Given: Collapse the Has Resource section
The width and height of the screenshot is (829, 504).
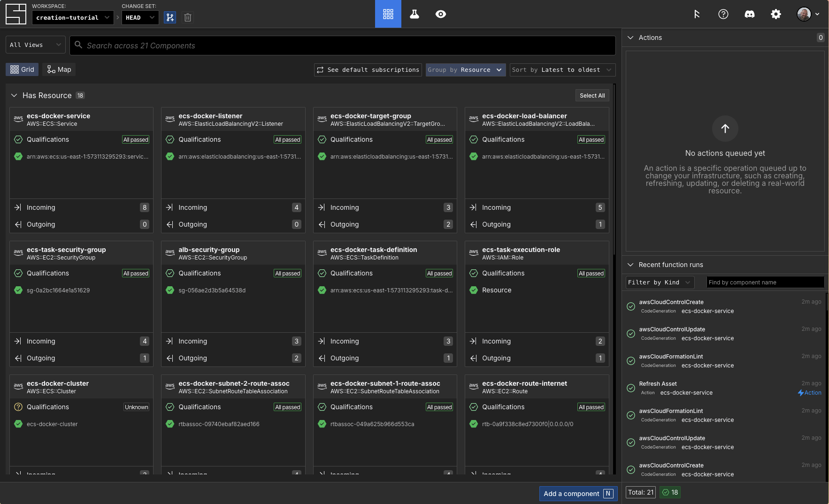Looking at the screenshot, I should pyautogui.click(x=14, y=95).
